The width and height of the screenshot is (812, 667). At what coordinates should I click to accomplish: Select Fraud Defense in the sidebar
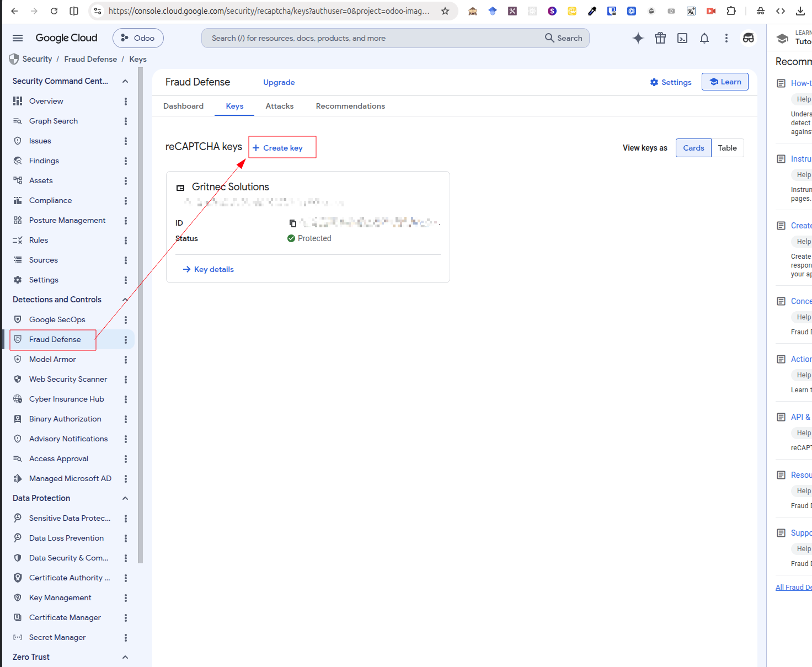[x=55, y=339]
